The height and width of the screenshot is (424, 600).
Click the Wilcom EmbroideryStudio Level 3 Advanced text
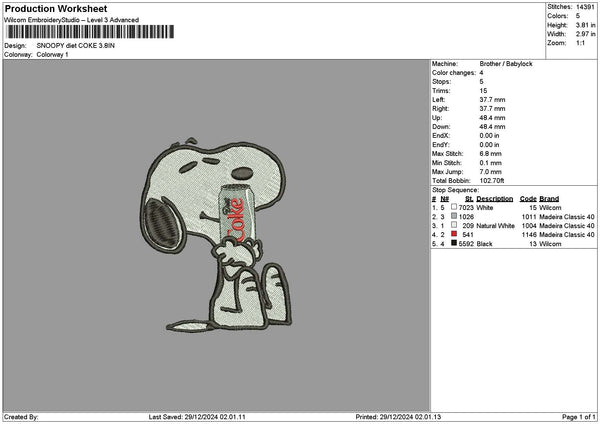coord(72,20)
